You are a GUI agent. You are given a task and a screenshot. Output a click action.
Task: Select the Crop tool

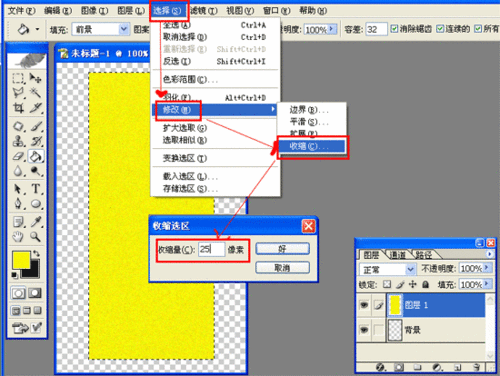(x=18, y=107)
